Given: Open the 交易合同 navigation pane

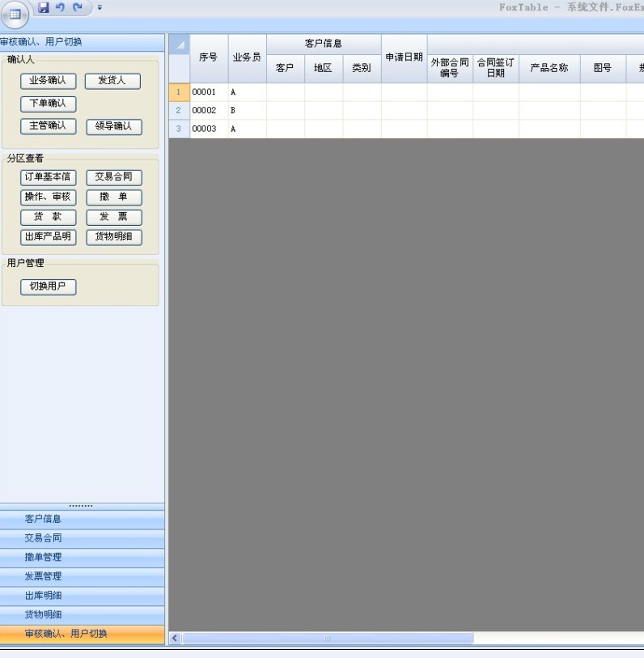Looking at the screenshot, I should pos(83,538).
